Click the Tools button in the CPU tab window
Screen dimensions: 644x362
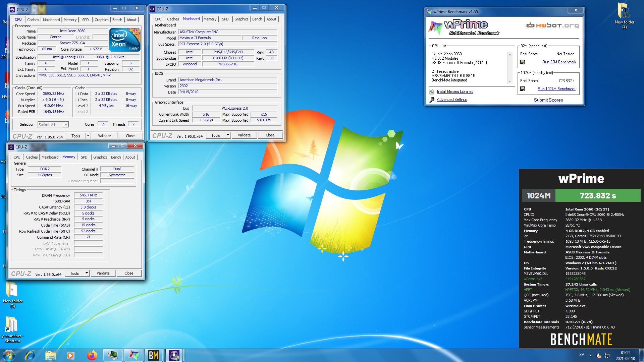point(76,136)
